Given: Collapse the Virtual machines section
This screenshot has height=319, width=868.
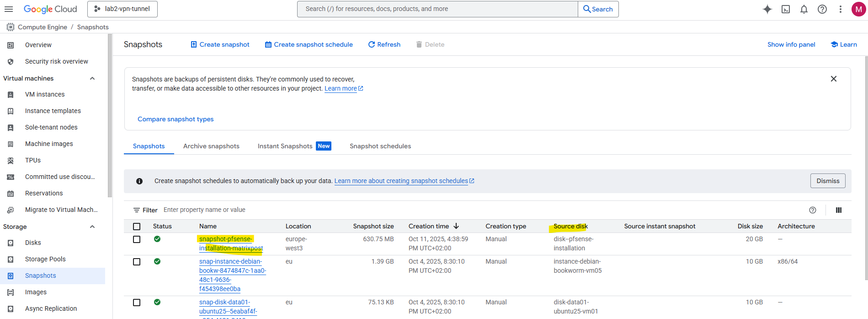Looking at the screenshot, I should pos(92,78).
